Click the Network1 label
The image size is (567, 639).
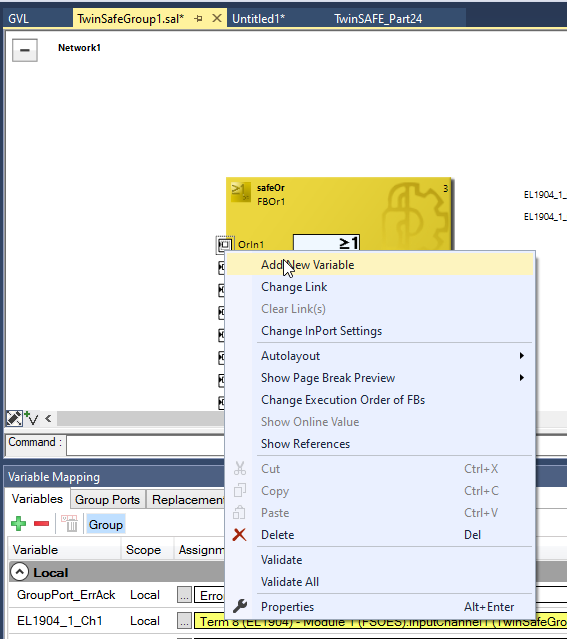point(79,48)
